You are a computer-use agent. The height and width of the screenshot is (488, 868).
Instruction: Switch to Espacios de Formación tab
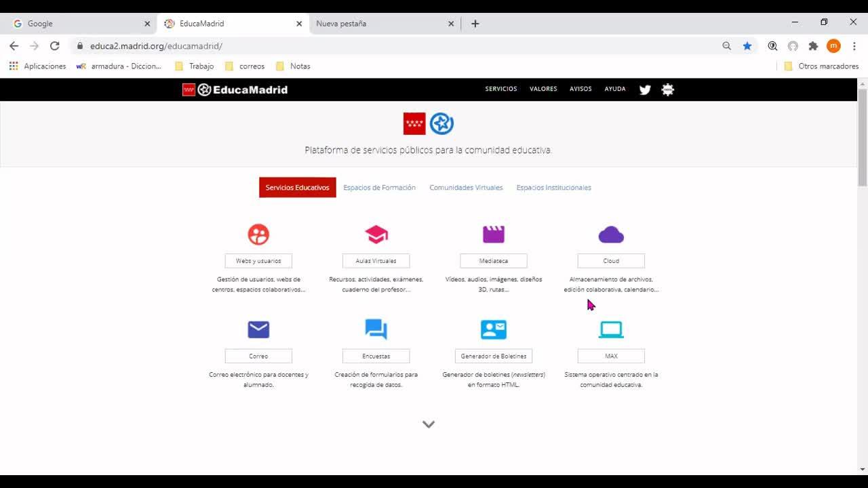point(380,188)
